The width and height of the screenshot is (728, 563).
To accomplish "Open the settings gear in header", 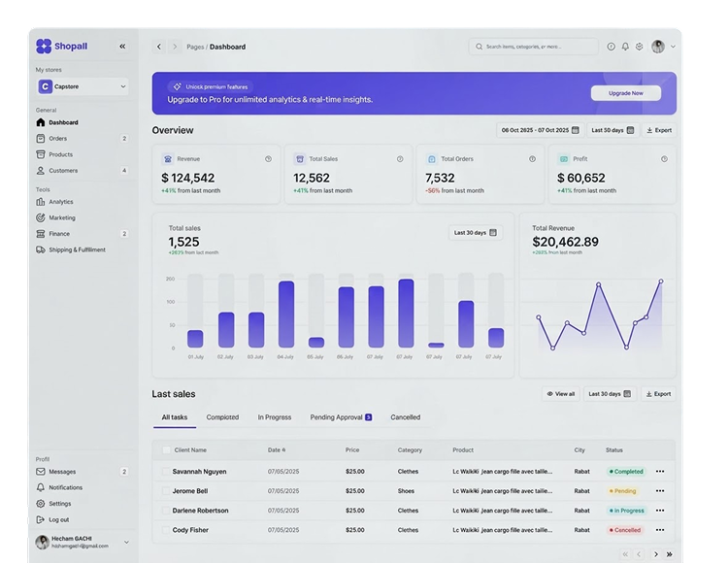I will 640,47.
